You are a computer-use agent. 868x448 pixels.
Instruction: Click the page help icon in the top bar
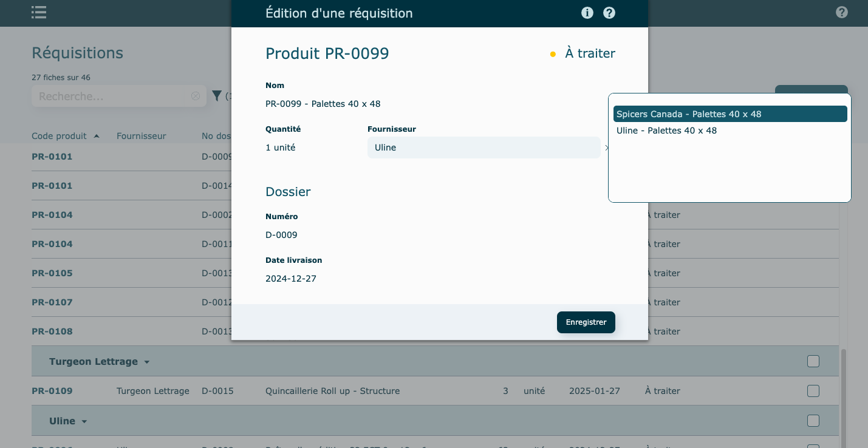pyautogui.click(x=841, y=12)
